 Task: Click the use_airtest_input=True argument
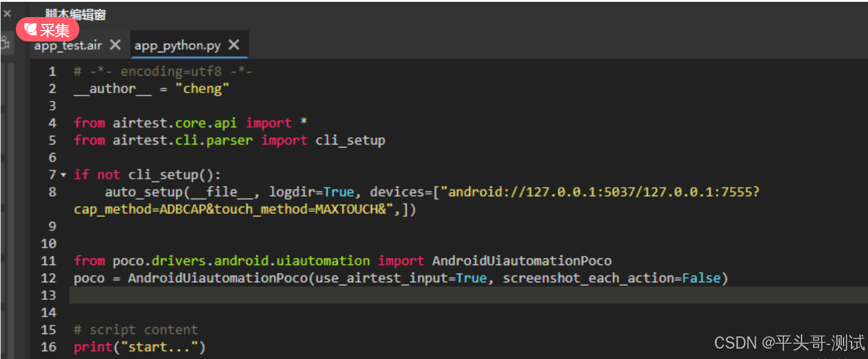tap(401, 278)
